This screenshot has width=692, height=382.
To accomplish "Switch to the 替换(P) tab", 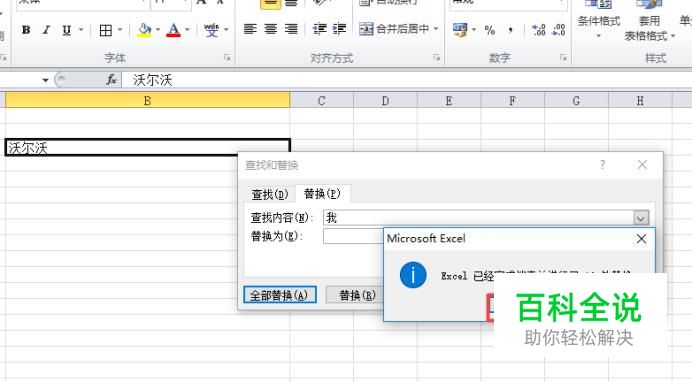I will click(323, 193).
